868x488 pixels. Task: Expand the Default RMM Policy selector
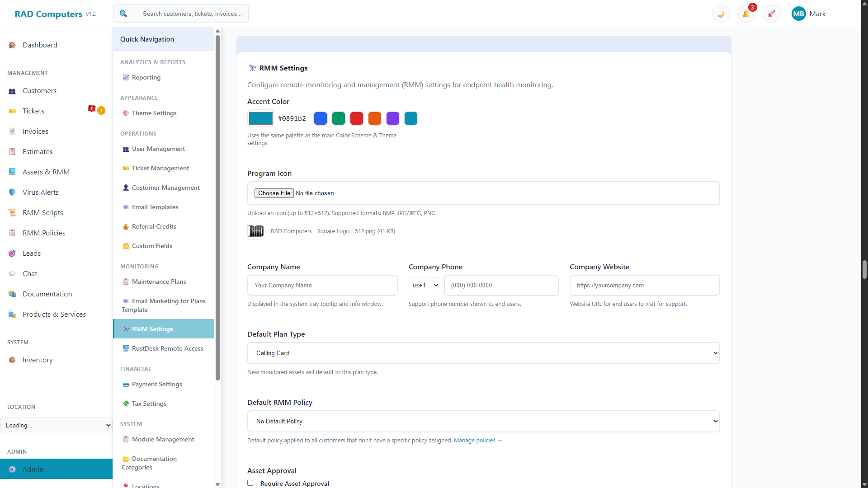(483, 421)
